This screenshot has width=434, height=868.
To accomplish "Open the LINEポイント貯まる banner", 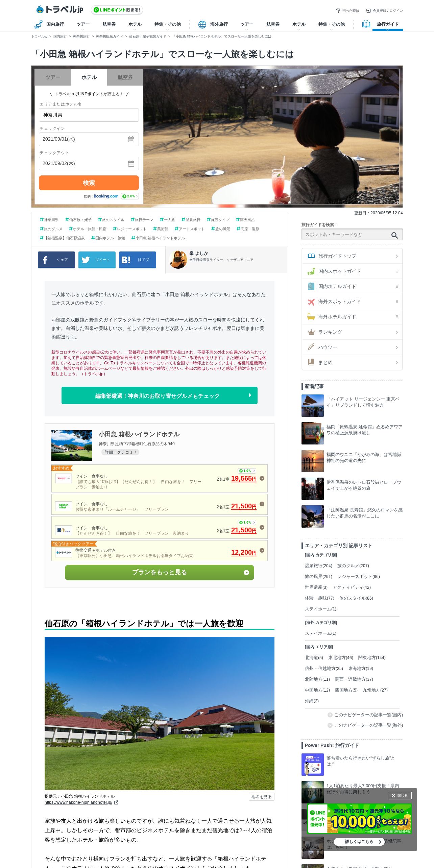I will pyautogui.click(x=117, y=10).
